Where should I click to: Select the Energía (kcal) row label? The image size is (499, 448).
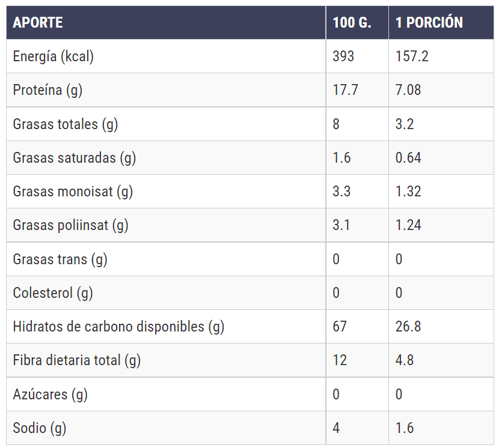point(54,56)
